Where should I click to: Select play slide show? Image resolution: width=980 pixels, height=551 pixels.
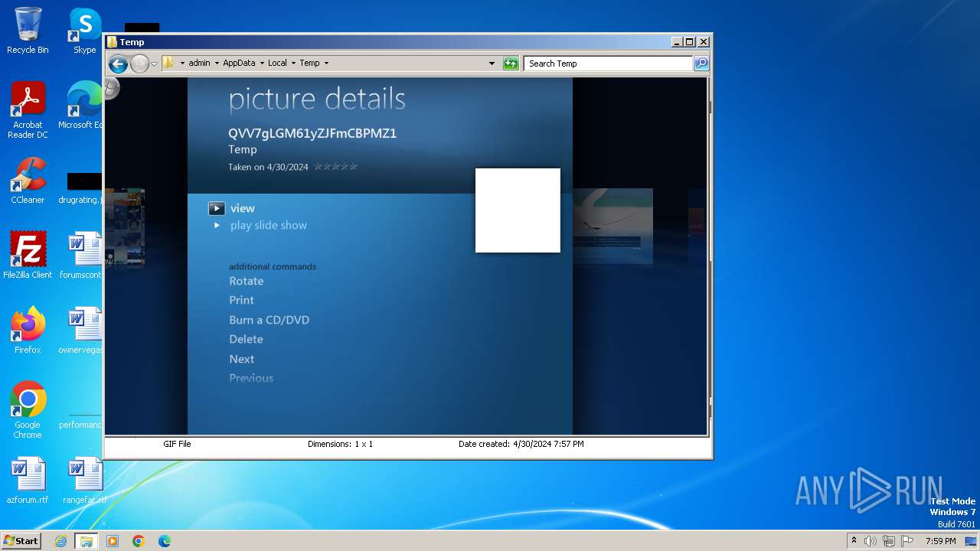tap(268, 225)
